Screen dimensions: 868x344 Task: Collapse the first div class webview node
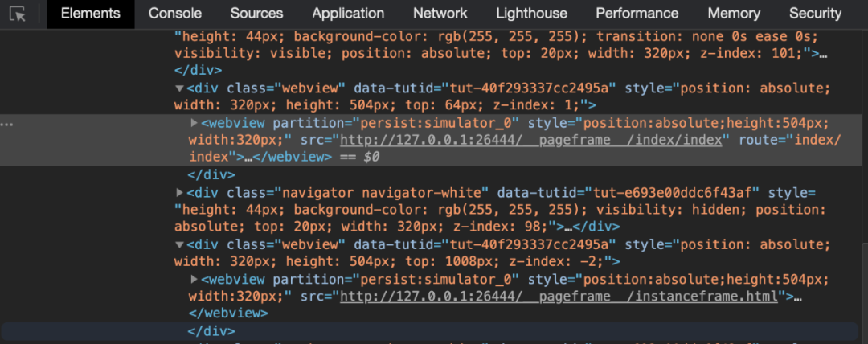[x=179, y=88]
